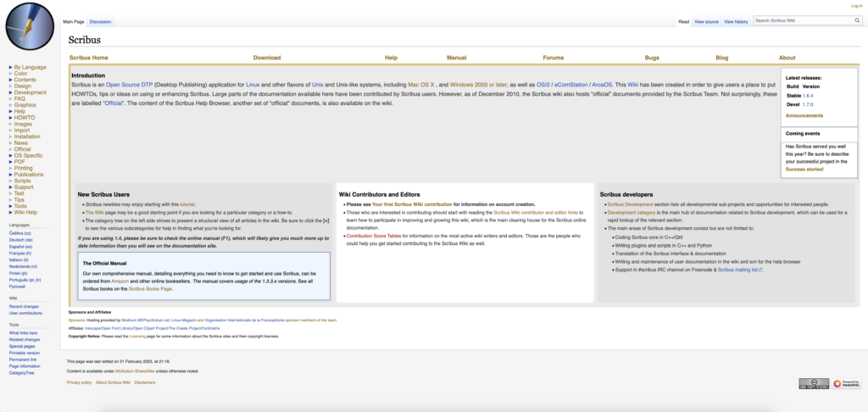Follow the Windows 2000 or later link

[x=478, y=85]
